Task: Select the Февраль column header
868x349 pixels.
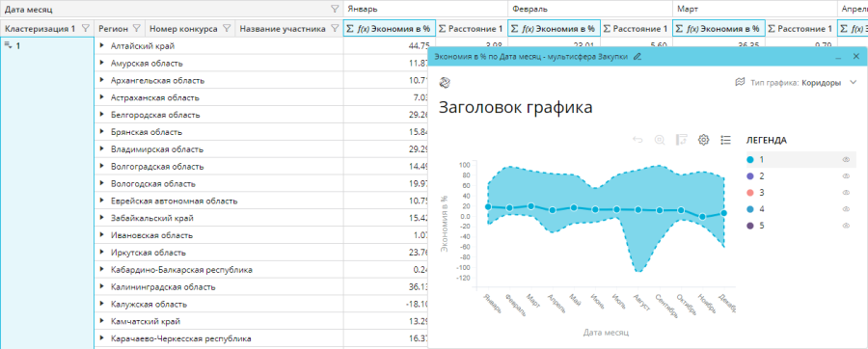Action: click(590, 9)
